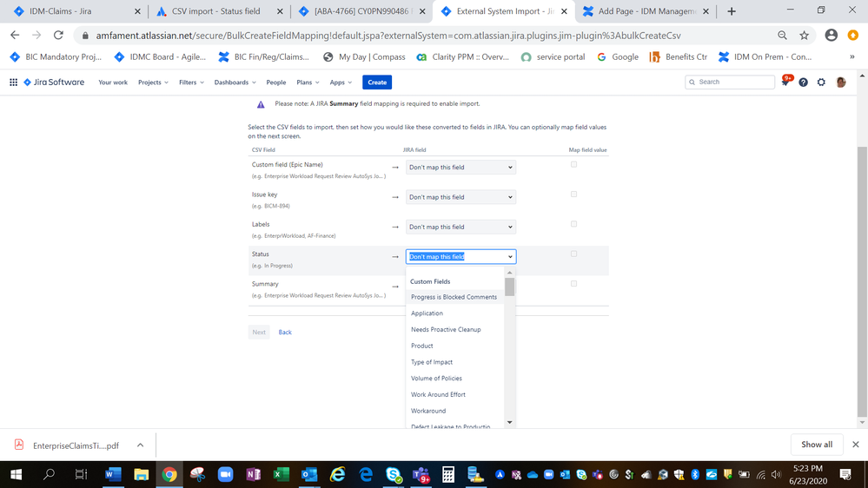Open Microsoft Teams from the taskbar

pos(421,474)
